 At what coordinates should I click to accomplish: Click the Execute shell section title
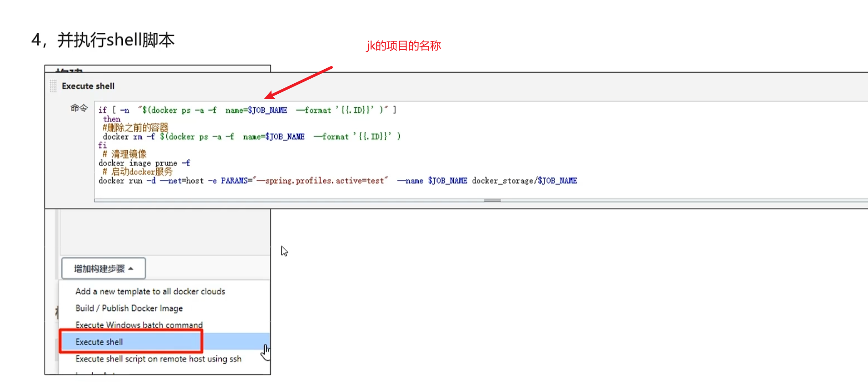(88, 86)
